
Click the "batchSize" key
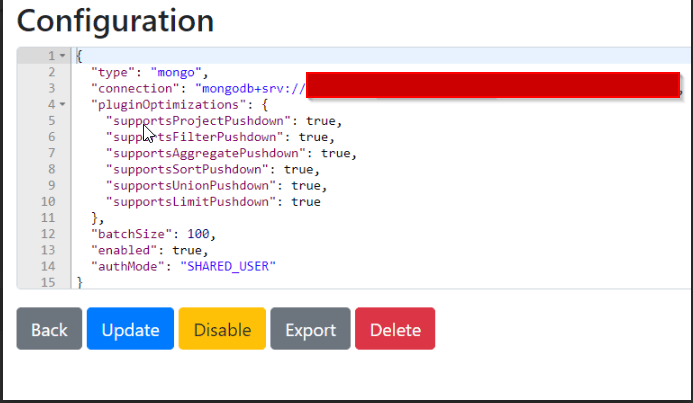(131, 234)
